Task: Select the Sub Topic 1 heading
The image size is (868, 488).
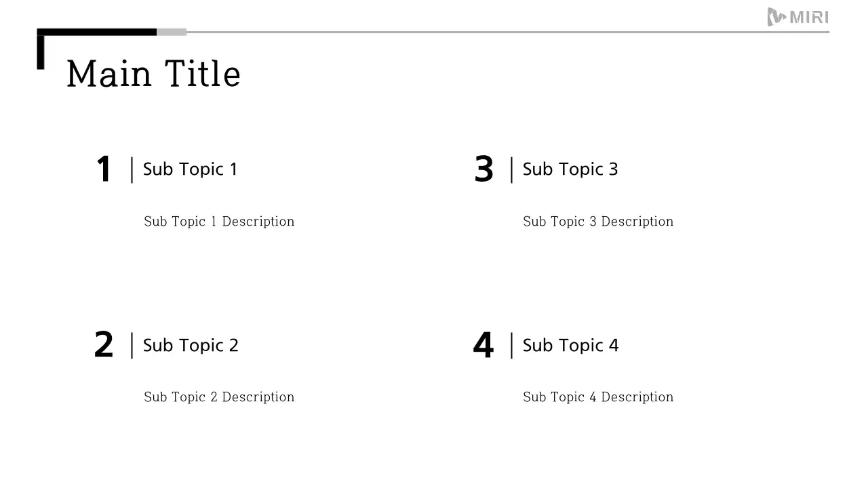Action: (x=190, y=169)
